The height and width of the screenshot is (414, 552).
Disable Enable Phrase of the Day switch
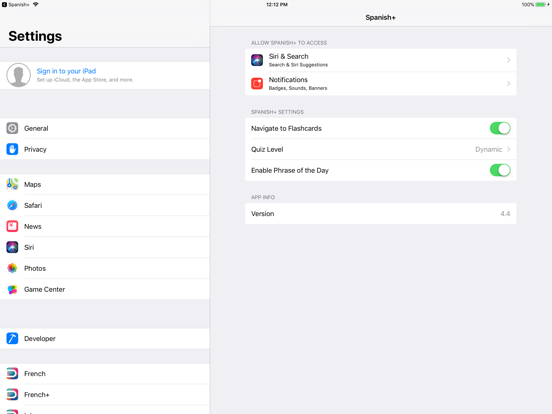[500, 170]
